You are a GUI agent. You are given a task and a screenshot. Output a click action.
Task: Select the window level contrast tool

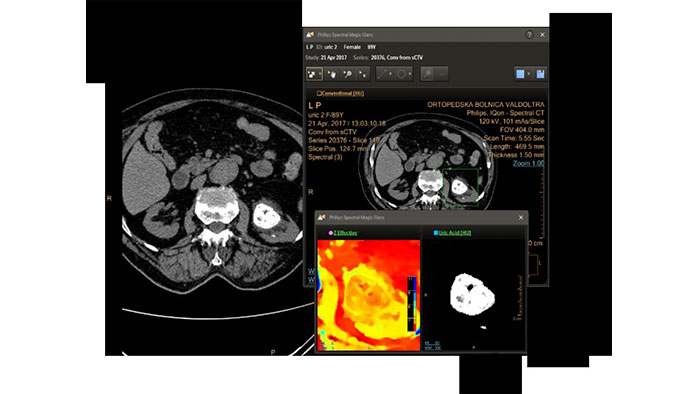[x=363, y=74]
